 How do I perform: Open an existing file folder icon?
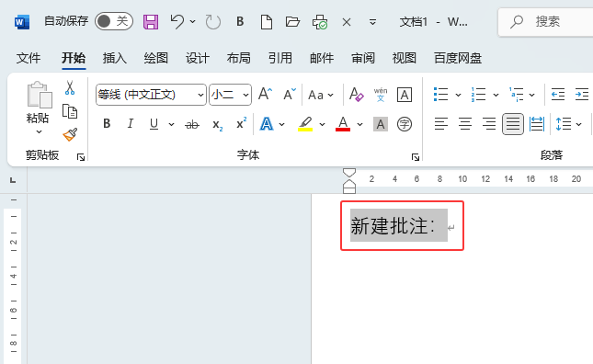click(x=292, y=21)
